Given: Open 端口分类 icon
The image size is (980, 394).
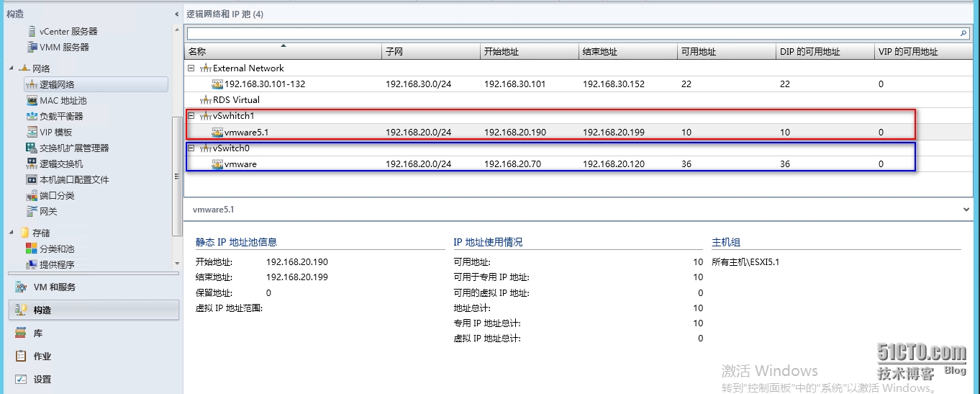Looking at the screenshot, I should pyautogui.click(x=32, y=195).
